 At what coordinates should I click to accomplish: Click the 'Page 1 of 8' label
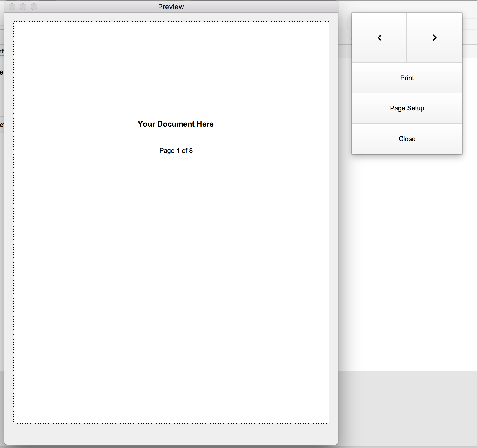point(176,151)
